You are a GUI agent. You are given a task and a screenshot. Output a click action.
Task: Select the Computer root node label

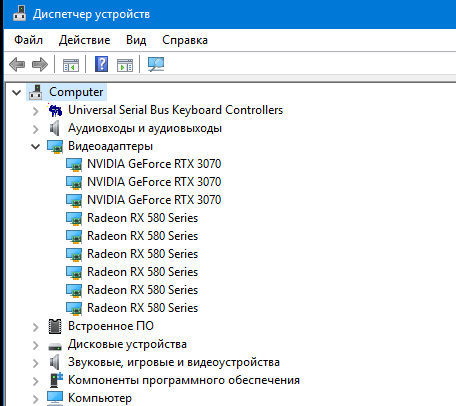(x=76, y=92)
